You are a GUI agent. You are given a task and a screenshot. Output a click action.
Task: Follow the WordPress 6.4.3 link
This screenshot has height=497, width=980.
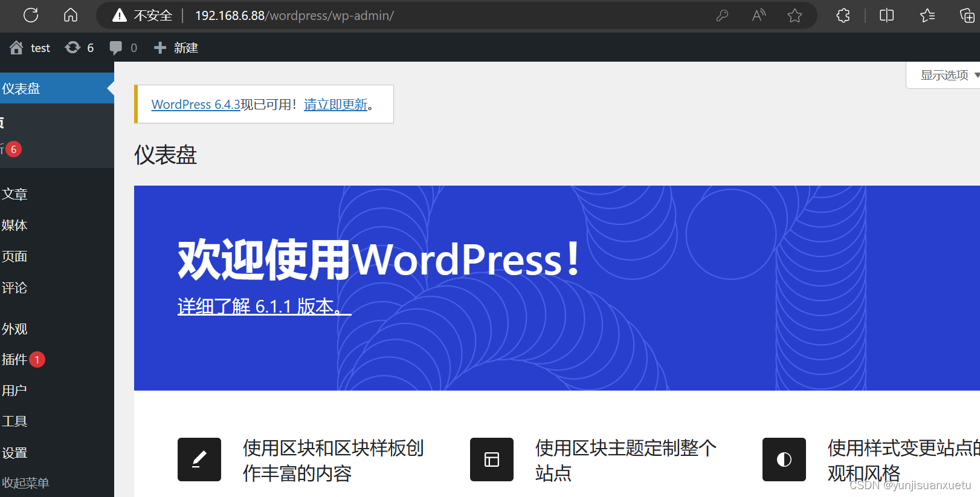coord(196,105)
